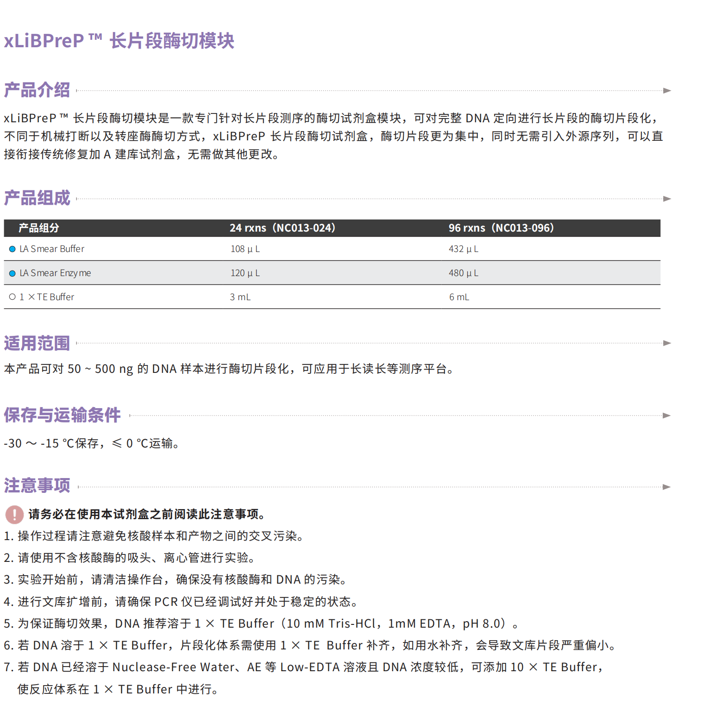
Task: Click the 注意事项 section heading
Action: (x=37, y=485)
